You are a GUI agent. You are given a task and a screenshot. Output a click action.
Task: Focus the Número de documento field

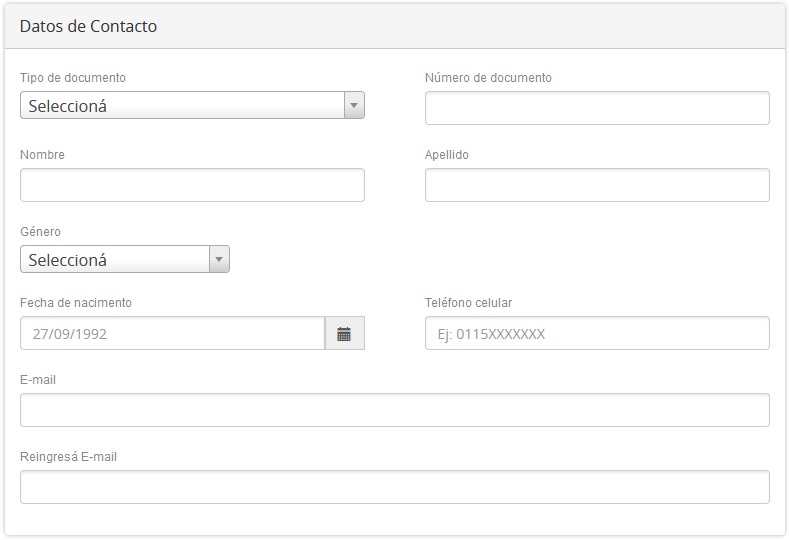pyautogui.click(x=597, y=108)
